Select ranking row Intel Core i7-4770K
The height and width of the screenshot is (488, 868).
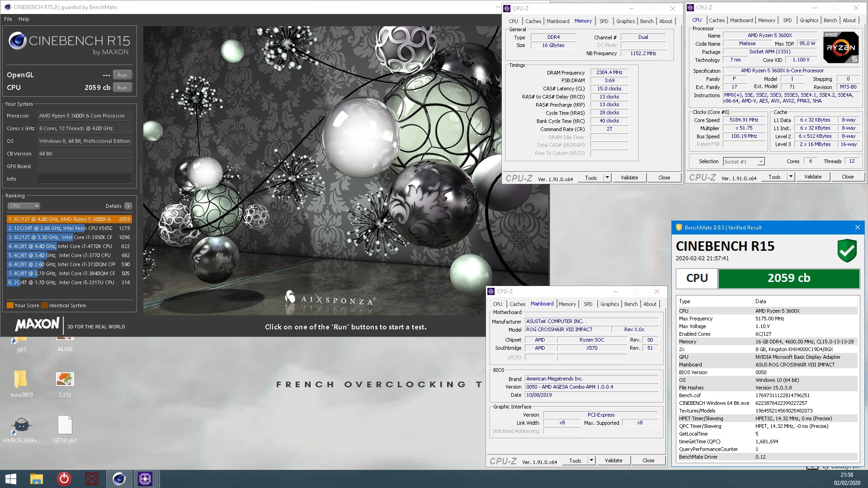[69, 246]
